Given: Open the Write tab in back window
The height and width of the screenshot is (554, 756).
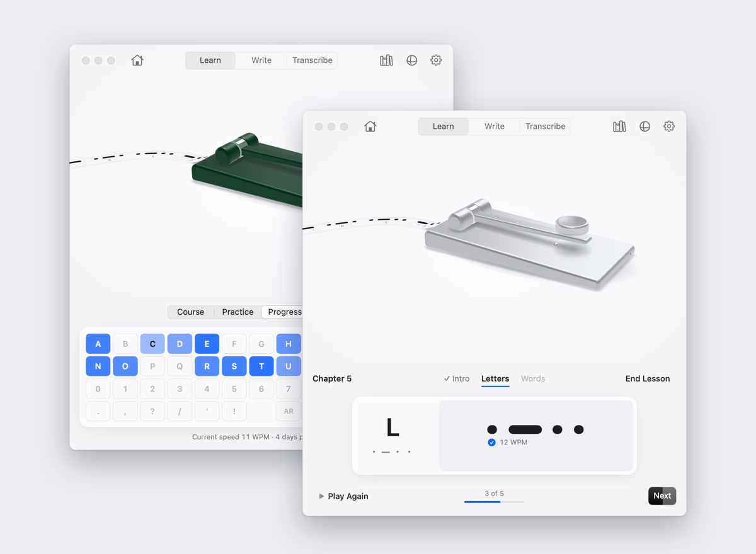Looking at the screenshot, I should 261,60.
